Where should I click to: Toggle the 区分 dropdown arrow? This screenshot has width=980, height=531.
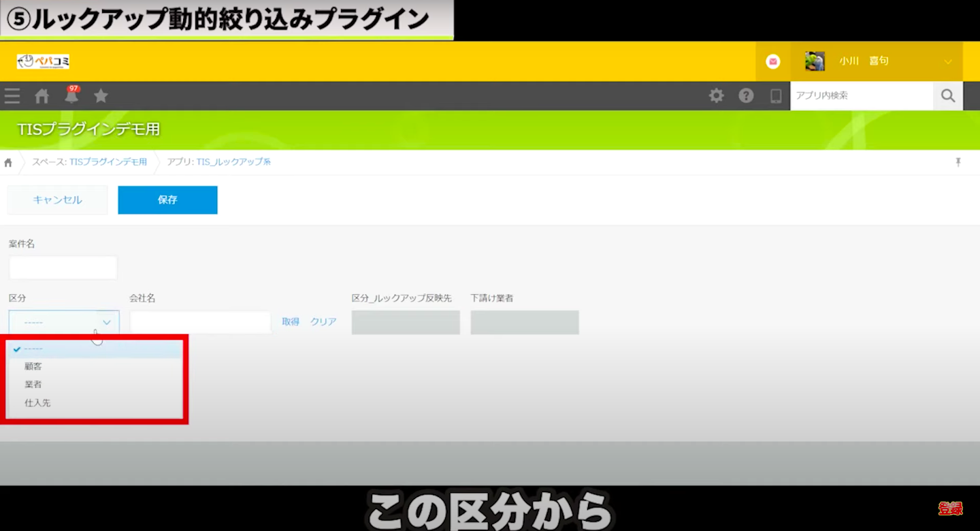click(x=107, y=322)
